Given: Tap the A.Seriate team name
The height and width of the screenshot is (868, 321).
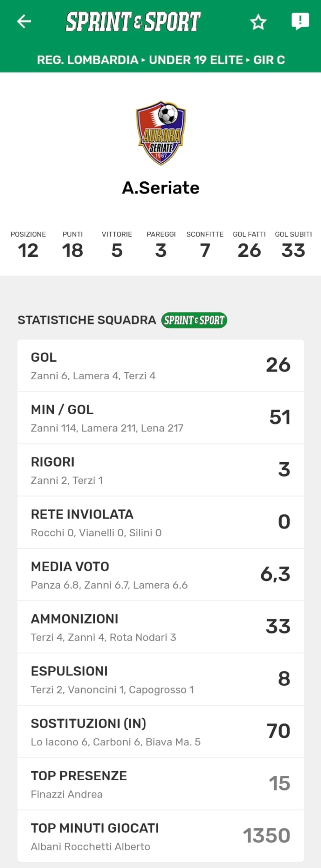Looking at the screenshot, I should coord(160,188).
